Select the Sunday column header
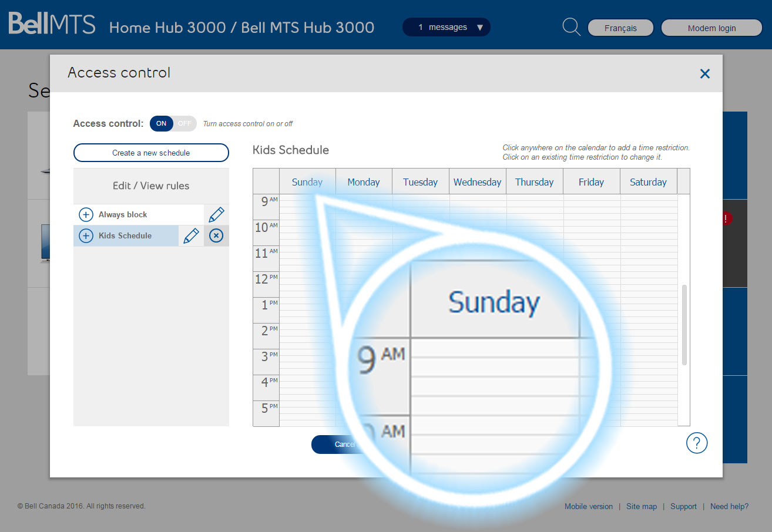The height and width of the screenshot is (532, 772). [307, 182]
